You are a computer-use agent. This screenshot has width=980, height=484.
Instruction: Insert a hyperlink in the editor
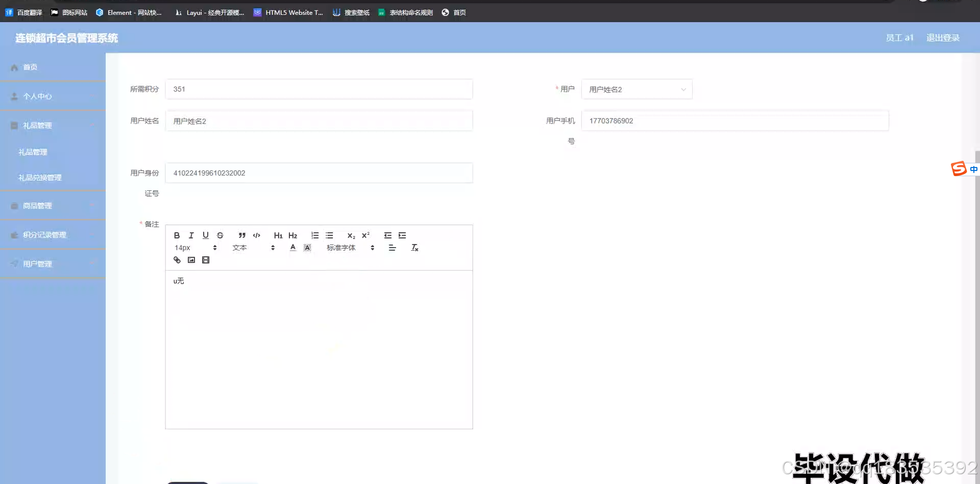[x=177, y=260]
